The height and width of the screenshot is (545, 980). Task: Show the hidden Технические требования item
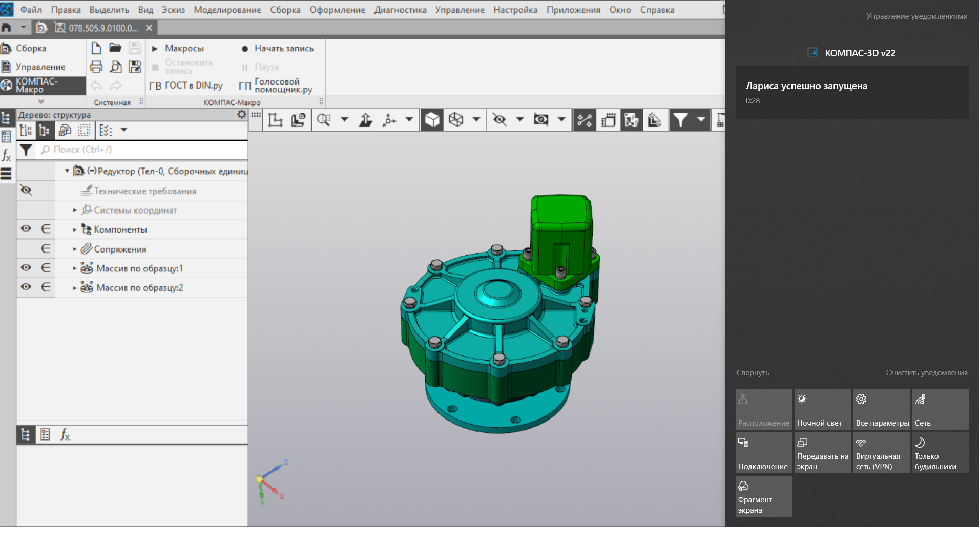[26, 191]
